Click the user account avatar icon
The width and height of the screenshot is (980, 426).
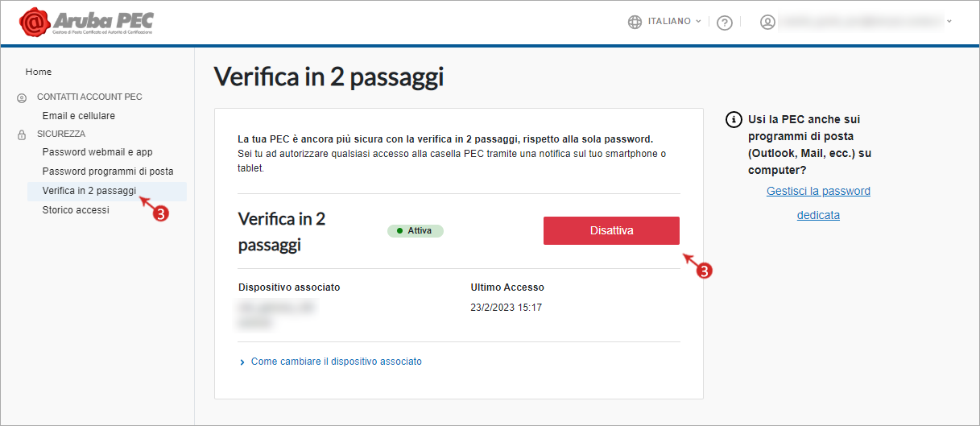pyautogui.click(x=767, y=22)
